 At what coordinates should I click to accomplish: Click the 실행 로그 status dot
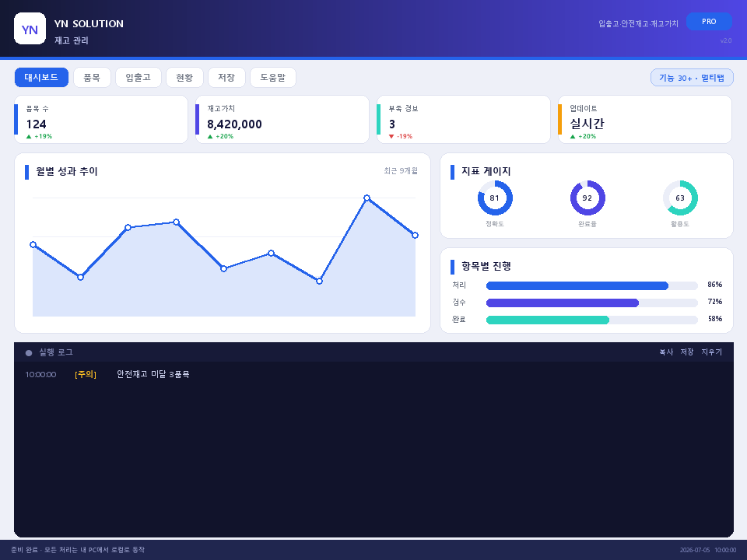pyautogui.click(x=29, y=353)
